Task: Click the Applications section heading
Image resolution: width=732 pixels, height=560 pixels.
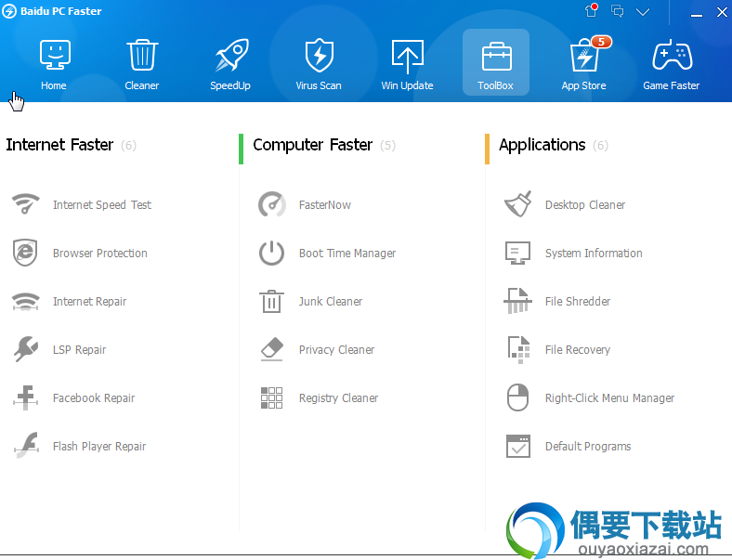Action: (542, 145)
